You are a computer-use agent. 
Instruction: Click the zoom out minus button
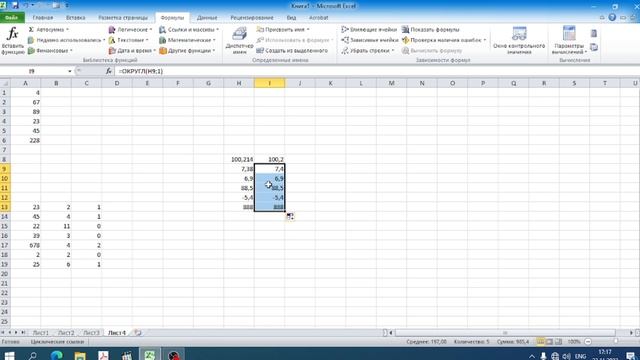(588, 342)
